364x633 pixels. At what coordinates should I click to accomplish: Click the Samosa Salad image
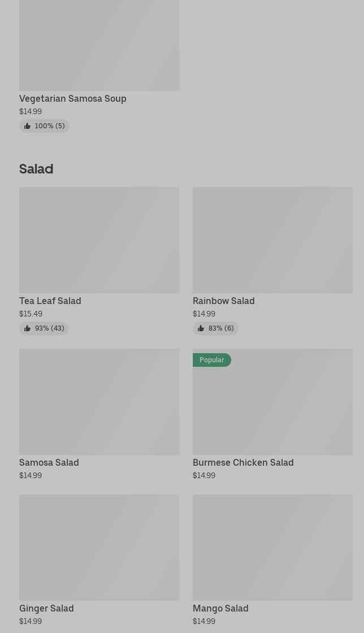click(99, 402)
